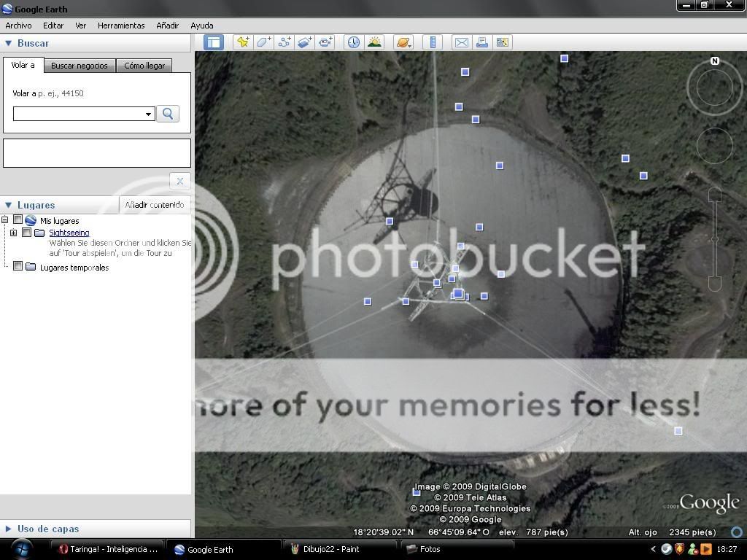Viewport: 747px width, 560px height.
Task: Toggle the Sightseeing folder checkbox
Action: (27, 233)
